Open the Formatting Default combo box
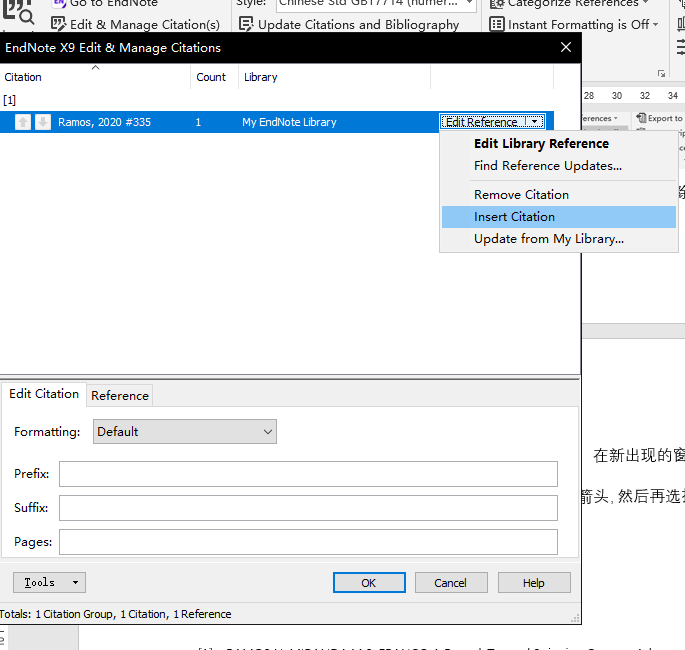Image resolution: width=685 pixels, height=650 pixels. point(185,432)
